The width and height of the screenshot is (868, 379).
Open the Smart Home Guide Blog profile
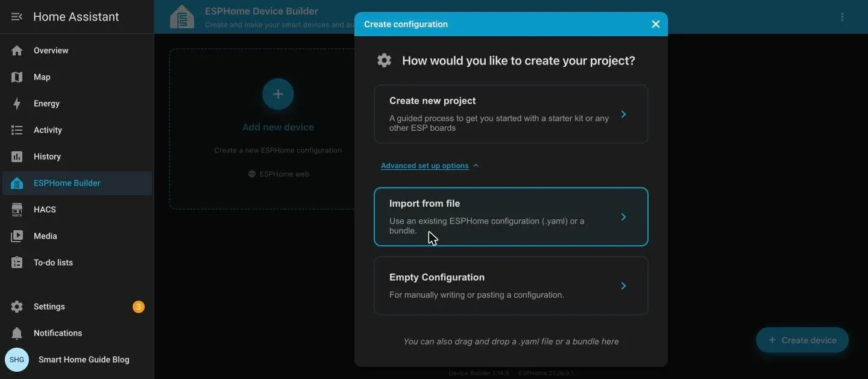[x=84, y=360]
